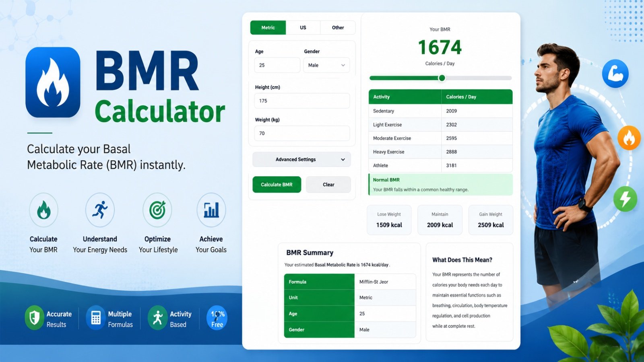Image resolution: width=644 pixels, height=362 pixels.
Task: Select the Metric units tab
Action: (x=268, y=28)
